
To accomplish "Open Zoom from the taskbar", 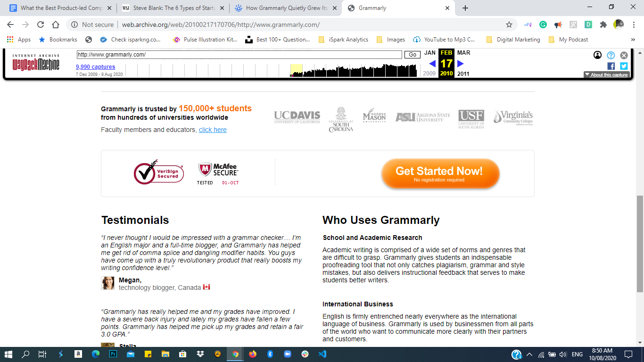I will pos(288,354).
